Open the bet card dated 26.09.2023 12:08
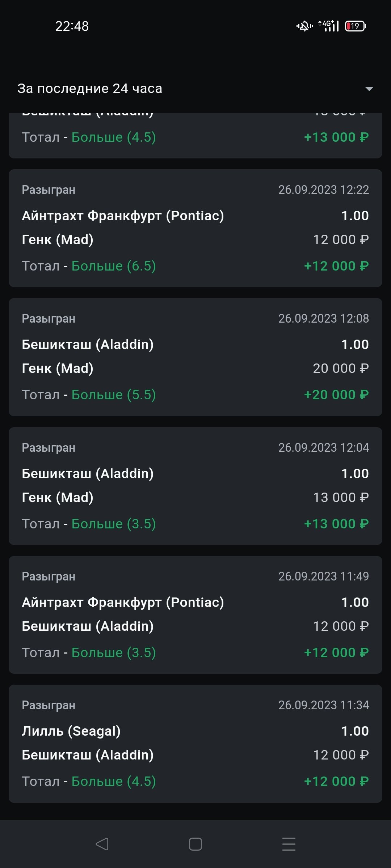 [195, 357]
